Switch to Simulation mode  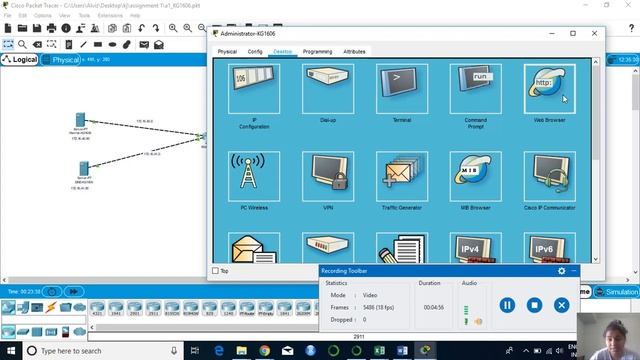point(617,292)
